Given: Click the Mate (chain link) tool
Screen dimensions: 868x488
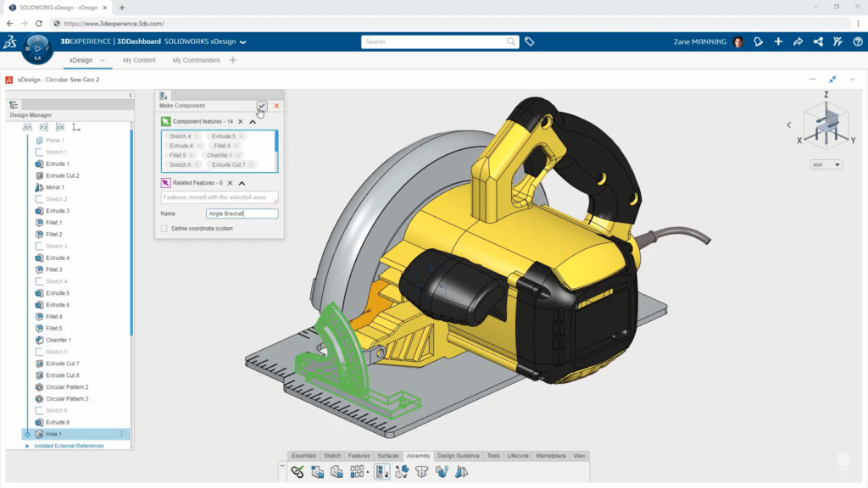Looking at the screenshot, I should (x=298, y=472).
